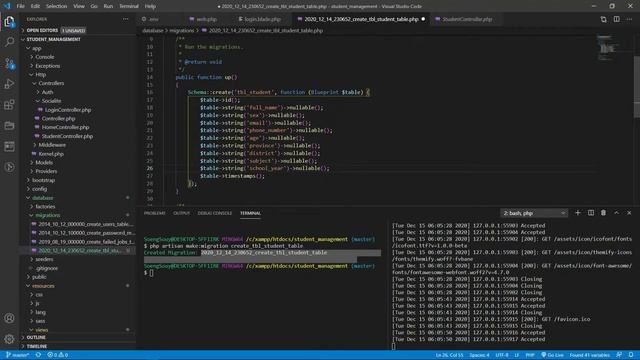This screenshot has width=640, height=360.
Task: Click Explorer more actions ellipsis
Action: click(125, 19)
